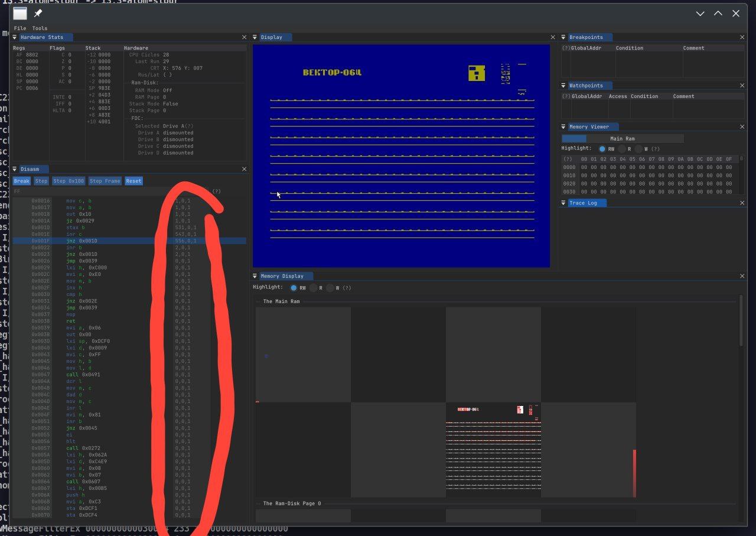The height and width of the screenshot is (536, 756).
Task: Close the Display panel using its X
Action: coord(552,37)
